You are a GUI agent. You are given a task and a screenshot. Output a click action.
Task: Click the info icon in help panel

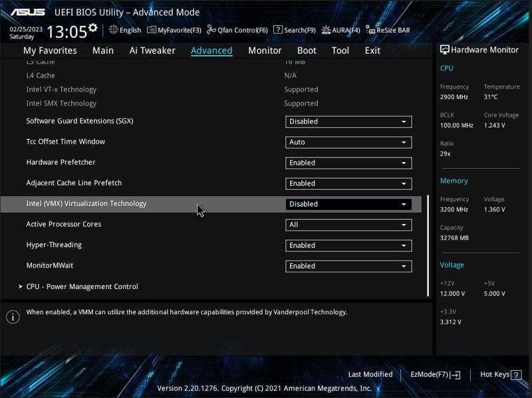pos(13,317)
